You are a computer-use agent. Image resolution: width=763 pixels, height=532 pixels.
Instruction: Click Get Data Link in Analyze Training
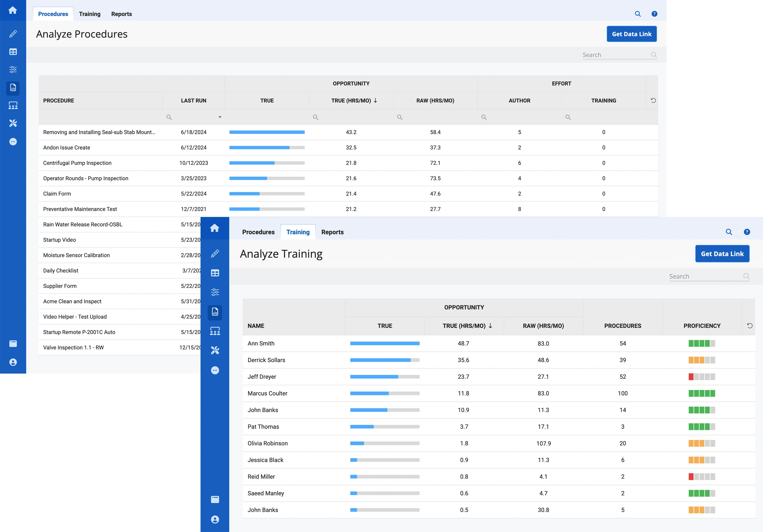click(x=722, y=254)
